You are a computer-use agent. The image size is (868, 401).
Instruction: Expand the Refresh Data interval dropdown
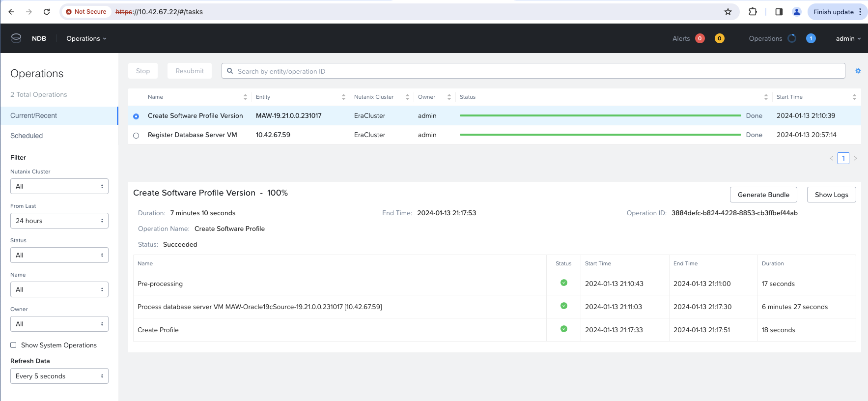[x=59, y=376]
